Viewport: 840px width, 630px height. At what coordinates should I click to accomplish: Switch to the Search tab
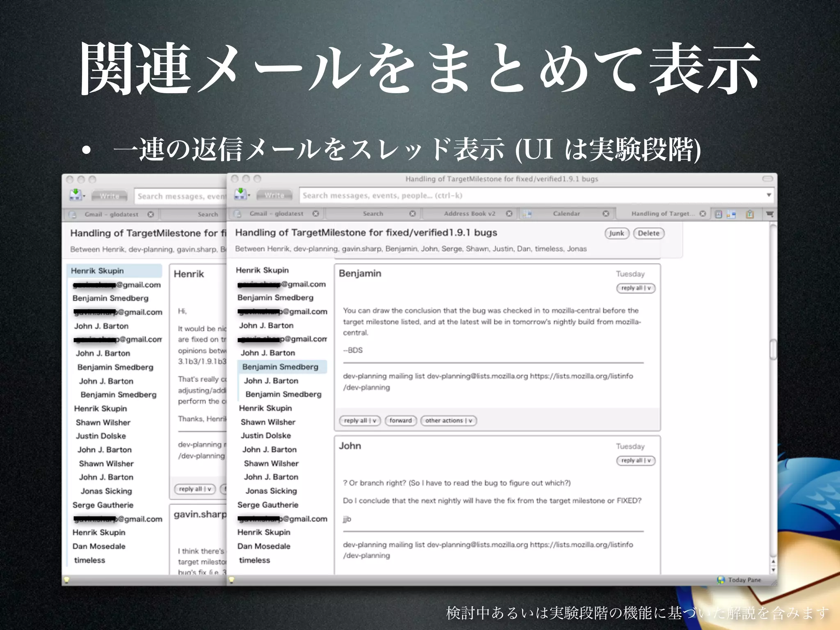pyautogui.click(x=373, y=214)
